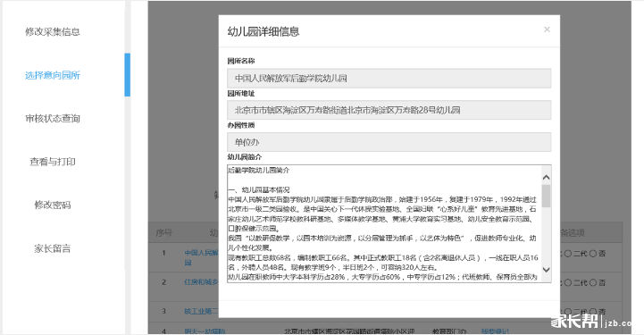The width and height of the screenshot is (644, 335).
Task: Open 家长留言 in the sidebar
Action: (53, 248)
